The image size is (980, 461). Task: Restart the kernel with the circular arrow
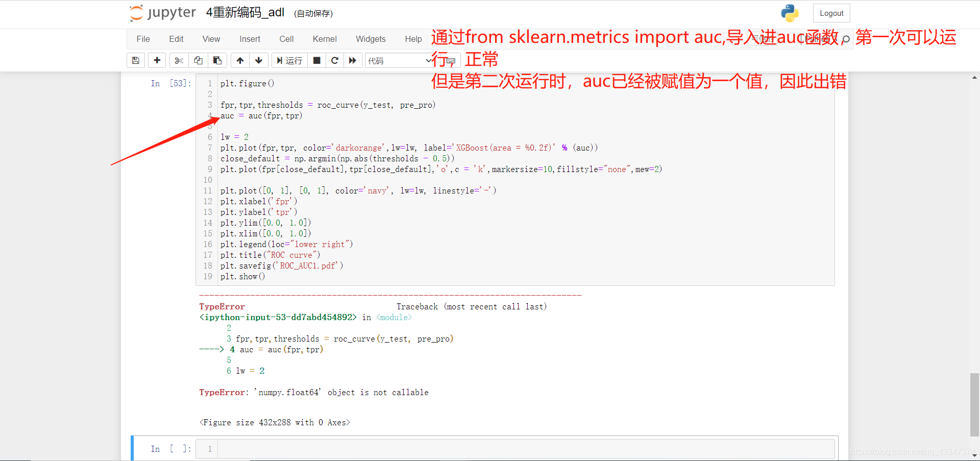tap(335, 60)
